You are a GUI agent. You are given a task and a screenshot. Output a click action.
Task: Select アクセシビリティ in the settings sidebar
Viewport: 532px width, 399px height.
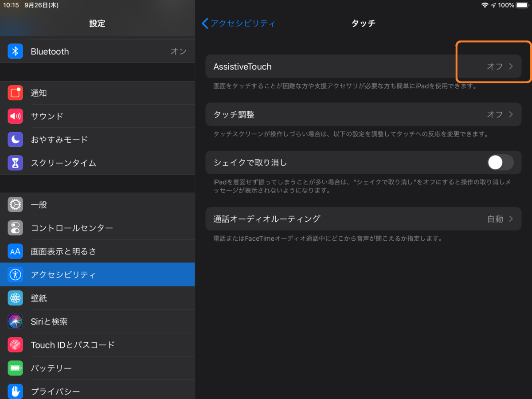click(x=66, y=274)
